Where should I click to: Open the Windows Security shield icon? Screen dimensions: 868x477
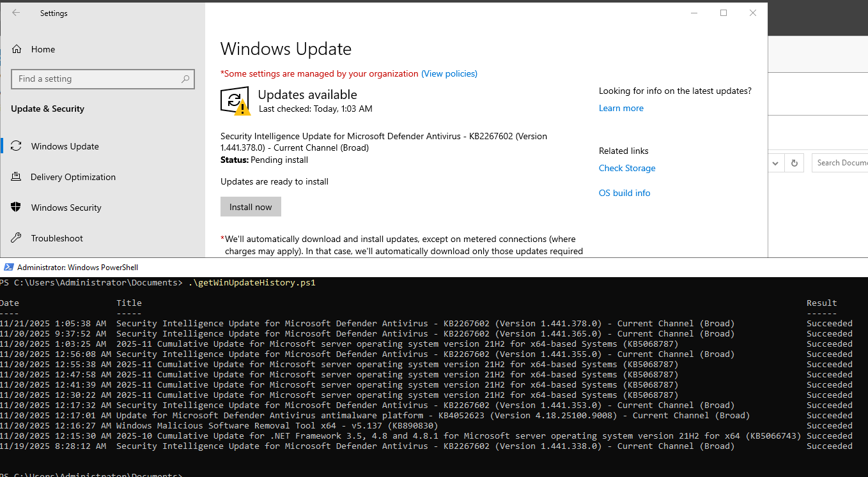click(17, 208)
